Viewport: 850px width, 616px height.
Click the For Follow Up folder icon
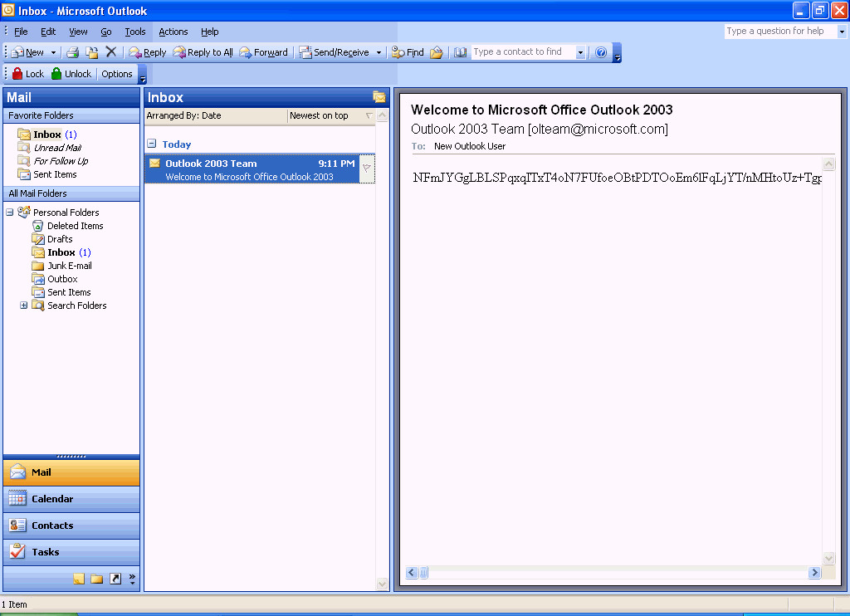23,160
